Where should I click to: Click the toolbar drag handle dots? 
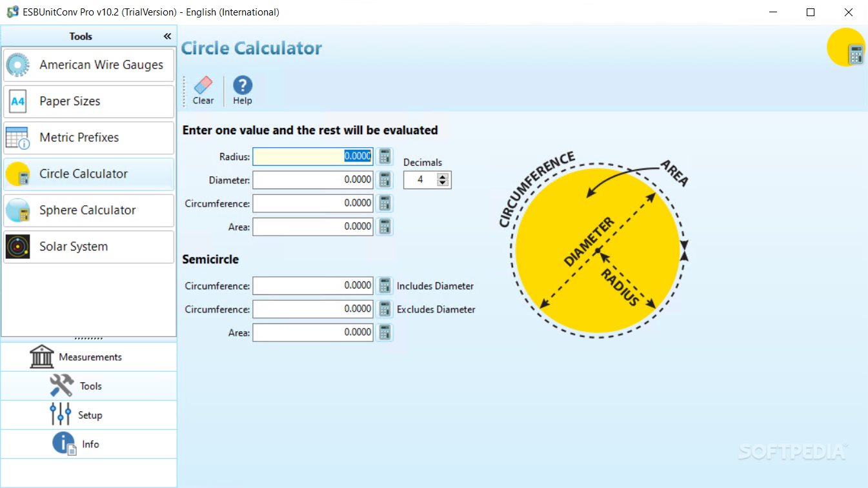185,91
